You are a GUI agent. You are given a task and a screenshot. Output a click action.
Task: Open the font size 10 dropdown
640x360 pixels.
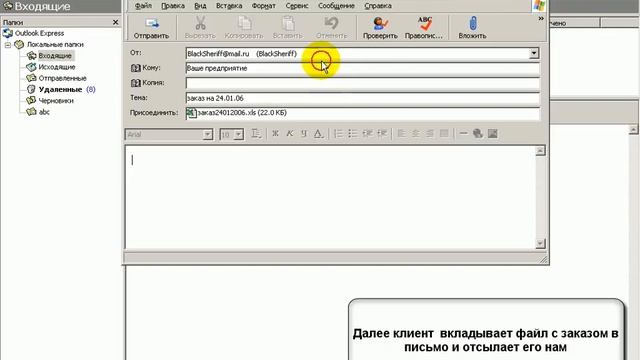point(238,134)
